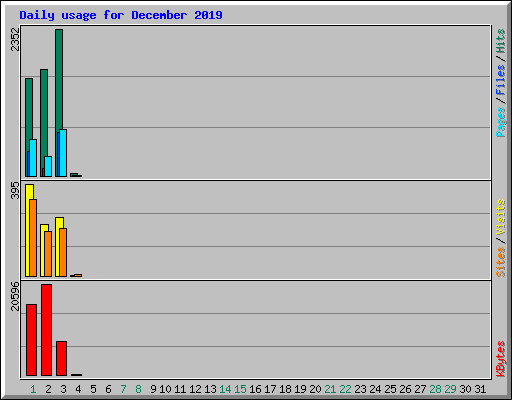Screen dimensions: 512x400
Task: Click the orange sites bar for day 2
Action: pyautogui.click(x=48, y=254)
